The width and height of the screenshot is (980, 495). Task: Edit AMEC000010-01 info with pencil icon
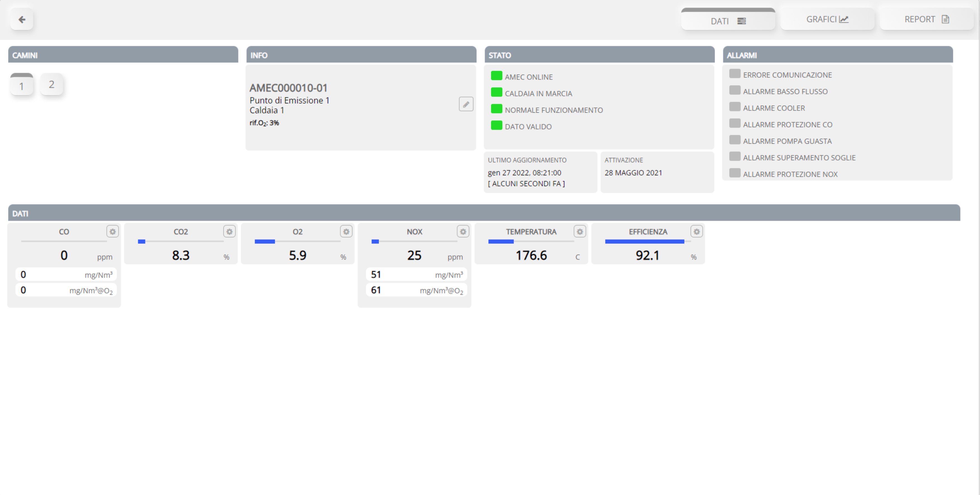point(466,104)
